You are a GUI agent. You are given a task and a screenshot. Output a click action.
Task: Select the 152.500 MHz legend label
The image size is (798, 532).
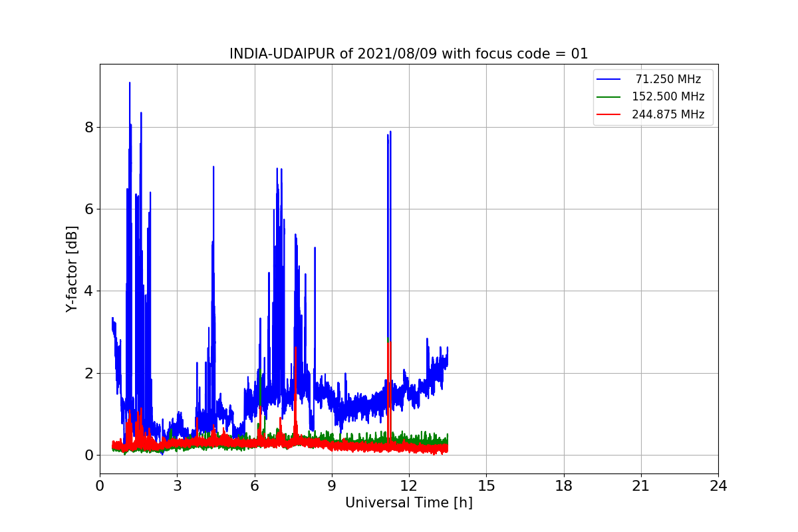click(x=668, y=96)
